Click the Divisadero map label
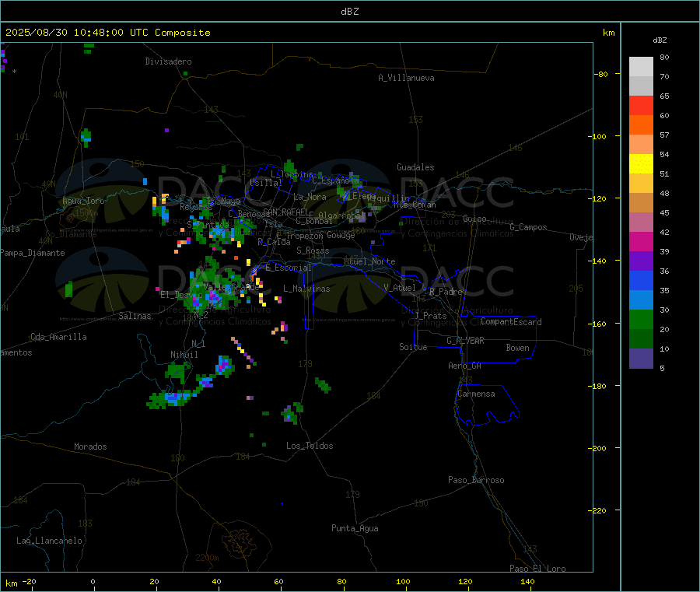Image resolution: width=700 pixels, height=592 pixels. [x=168, y=61]
